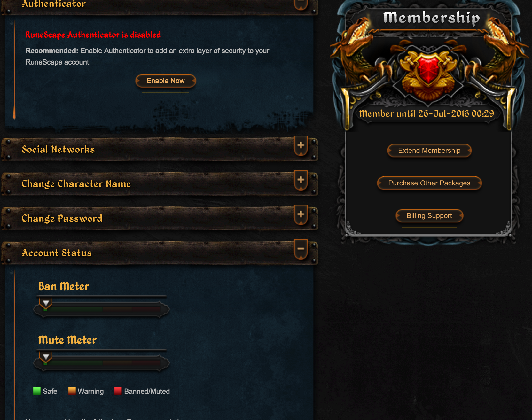Click the green Safe legend swatch
532x420 pixels.
[37, 391]
